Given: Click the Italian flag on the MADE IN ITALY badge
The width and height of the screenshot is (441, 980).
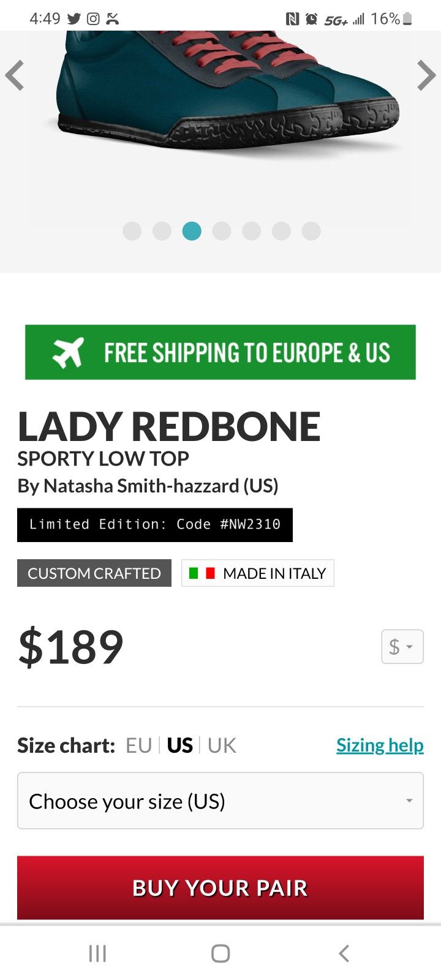Looking at the screenshot, I should tap(202, 573).
